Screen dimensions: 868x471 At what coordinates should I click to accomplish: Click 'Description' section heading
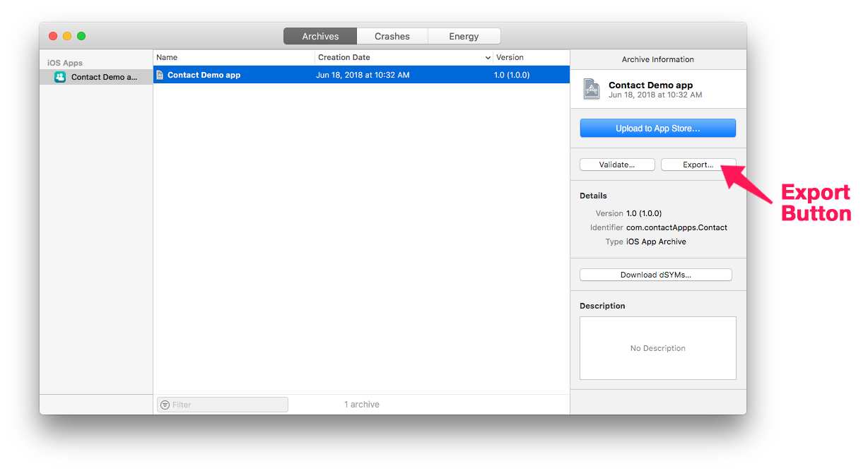tap(602, 306)
